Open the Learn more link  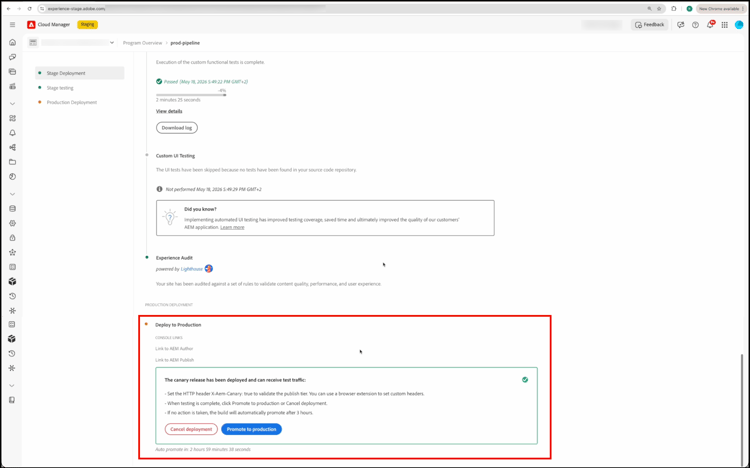coord(232,227)
